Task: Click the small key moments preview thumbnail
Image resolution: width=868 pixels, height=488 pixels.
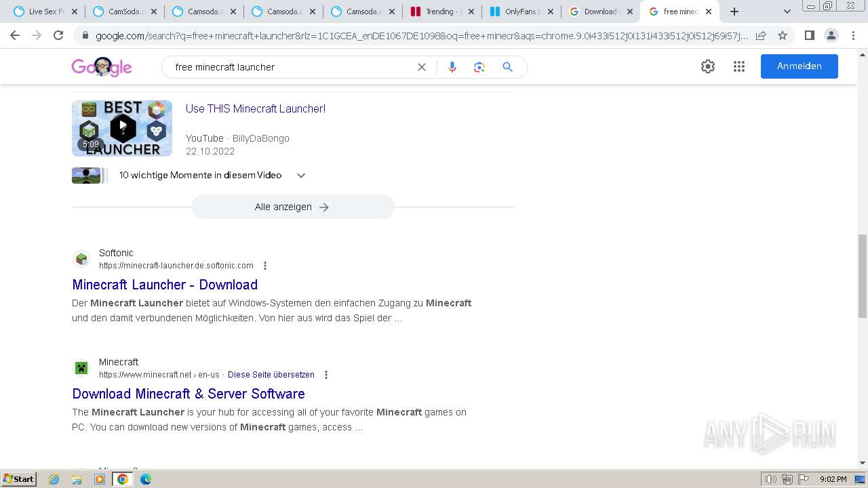Action: (x=87, y=176)
